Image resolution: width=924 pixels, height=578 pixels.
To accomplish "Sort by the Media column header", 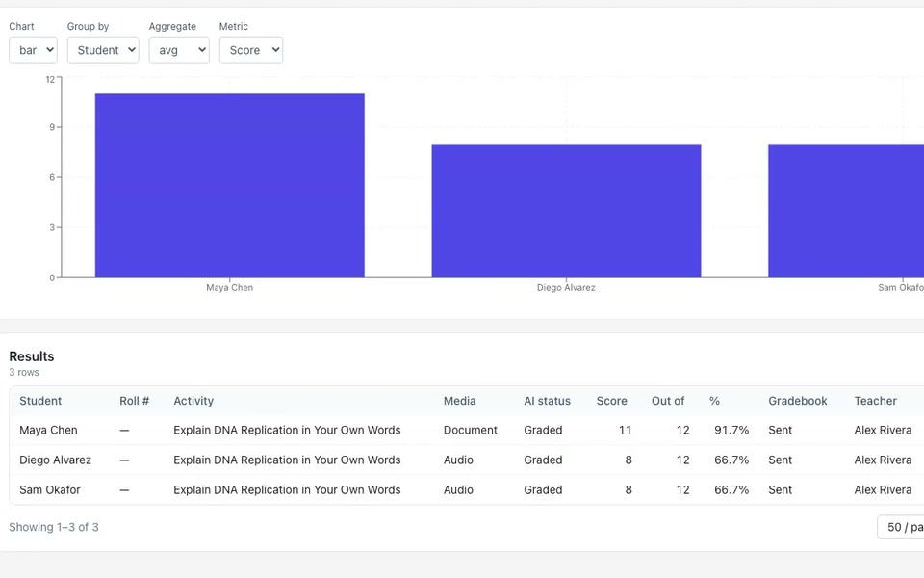I will tap(460, 401).
